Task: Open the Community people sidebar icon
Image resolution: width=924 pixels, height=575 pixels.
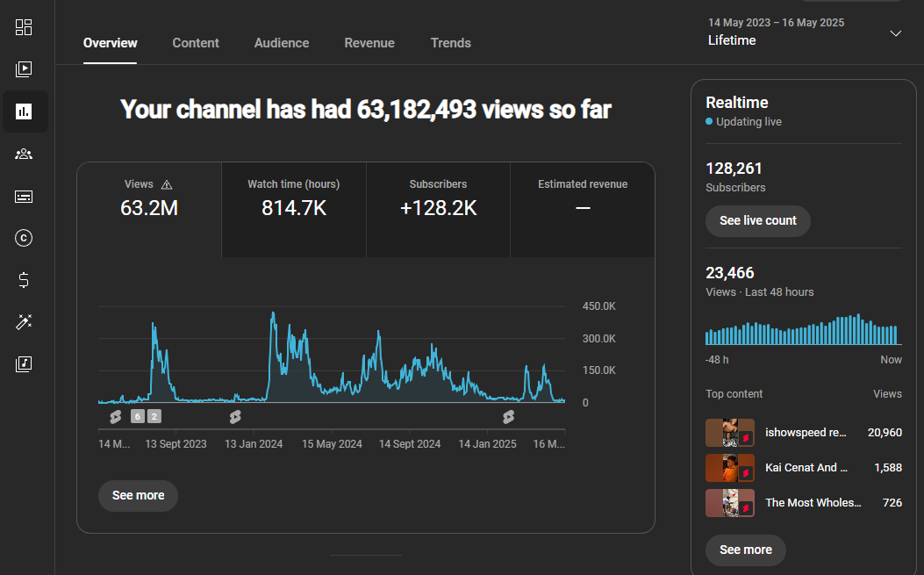Action: (24, 154)
